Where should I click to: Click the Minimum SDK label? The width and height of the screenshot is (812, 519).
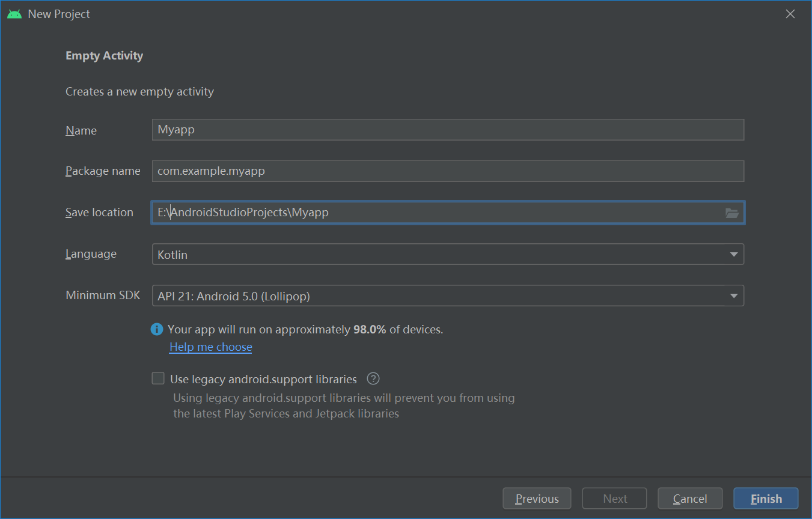103,295
